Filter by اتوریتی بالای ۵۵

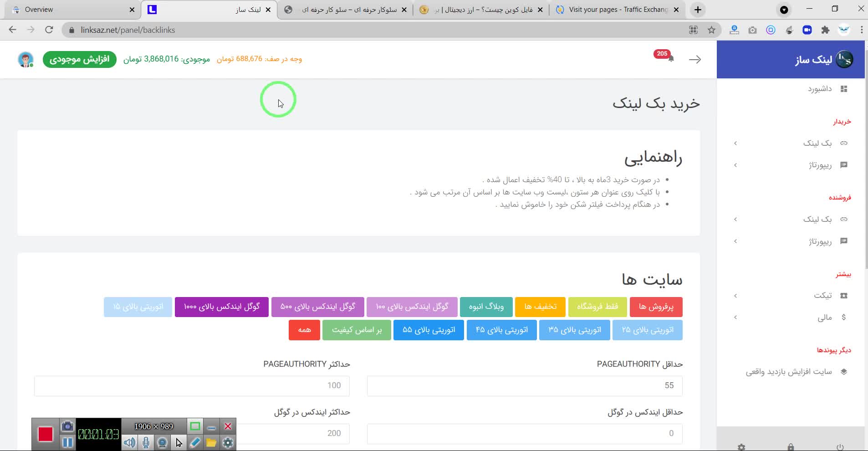coord(429,330)
